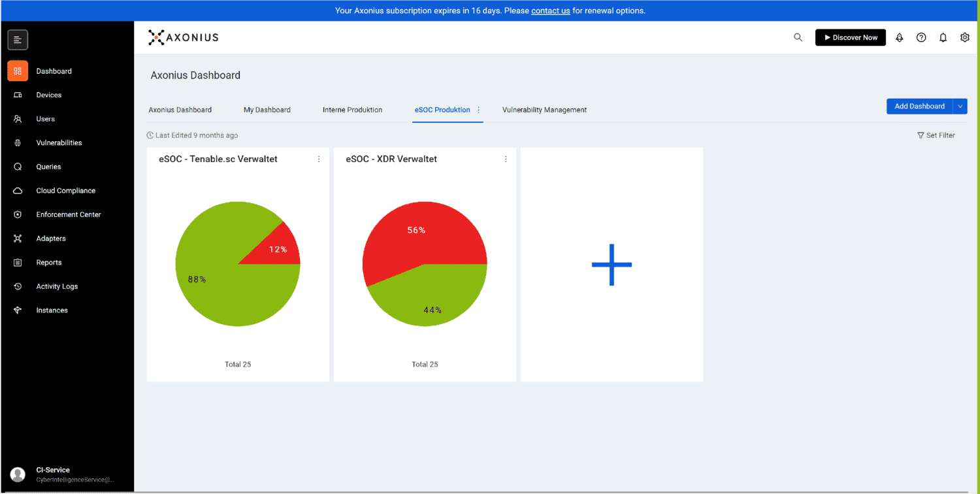The width and height of the screenshot is (980, 494).
Task: Click the Devices sidebar icon
Action: click(x=18, y=95)
